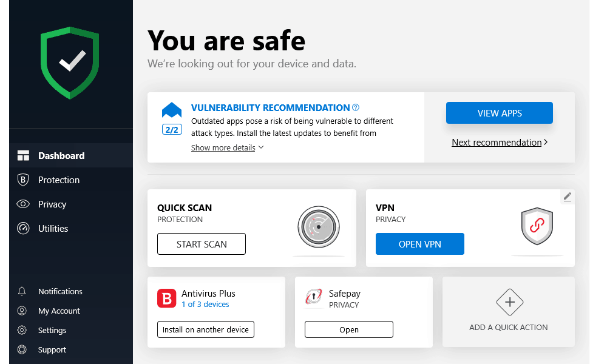Click the Show more details chevron
This screenshot has width=607, height=364.
point(261,147)
